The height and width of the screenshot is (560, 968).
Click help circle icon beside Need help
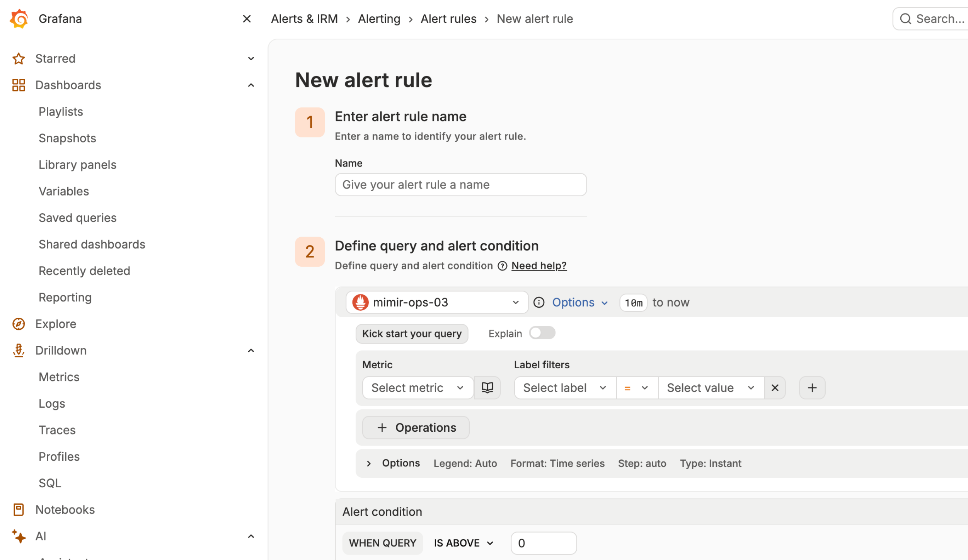coord(502,266)
